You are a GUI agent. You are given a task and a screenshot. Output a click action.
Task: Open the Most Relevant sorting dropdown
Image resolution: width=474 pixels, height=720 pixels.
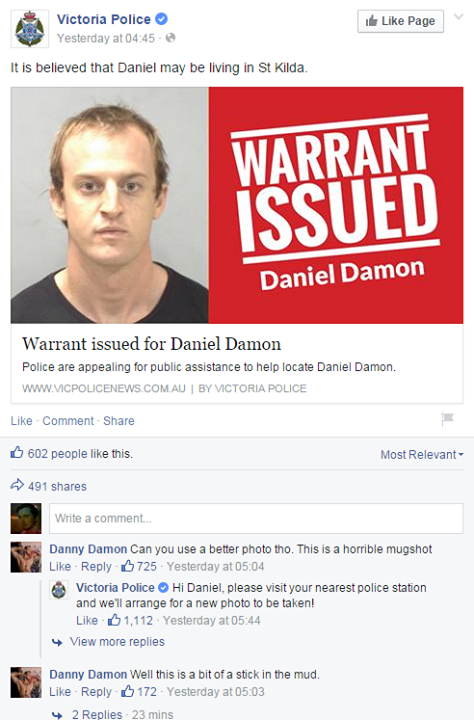point(422,455)
